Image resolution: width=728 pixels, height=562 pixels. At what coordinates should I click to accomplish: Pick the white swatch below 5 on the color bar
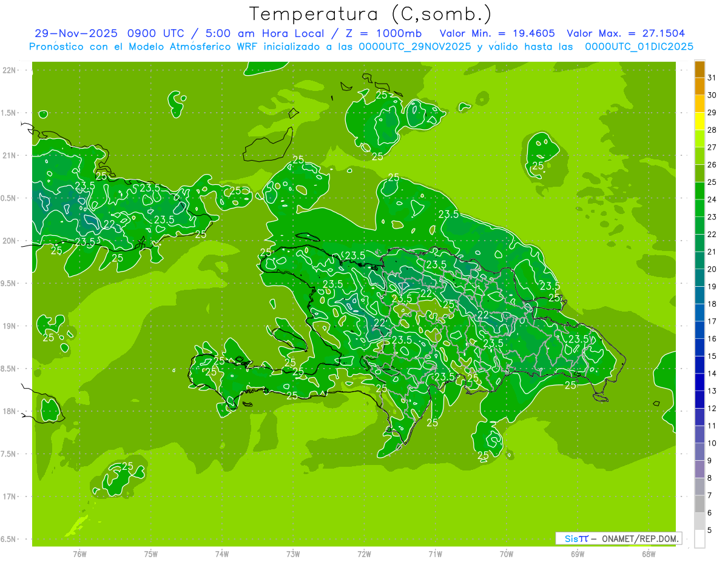click(x=699, y=539)
